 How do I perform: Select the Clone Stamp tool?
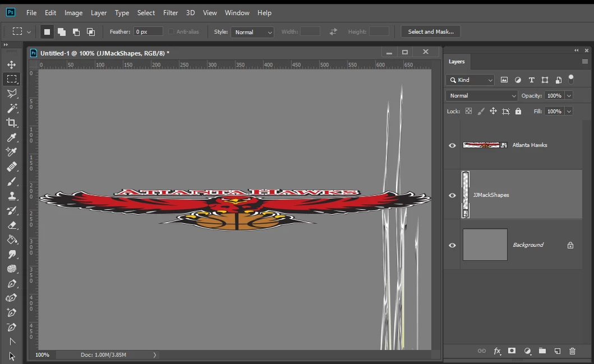pyautogui.click(x=12, y=196)
